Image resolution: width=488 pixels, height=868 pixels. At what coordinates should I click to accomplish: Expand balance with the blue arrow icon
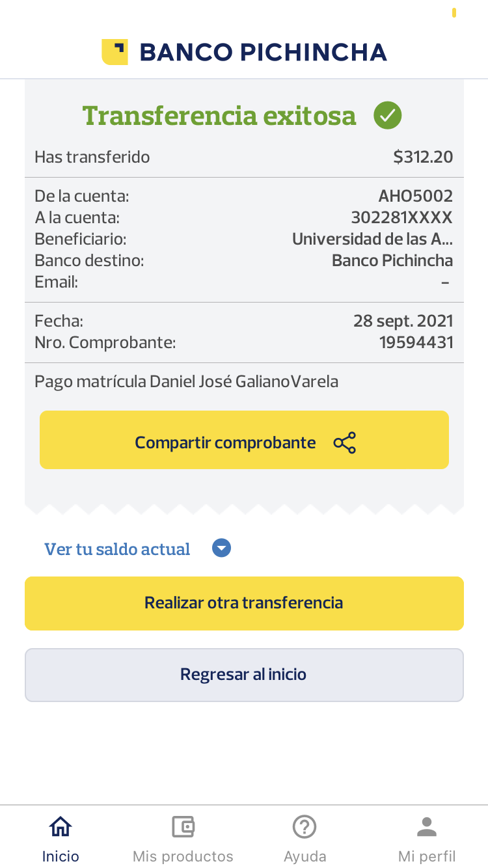(x=222, y=549)
